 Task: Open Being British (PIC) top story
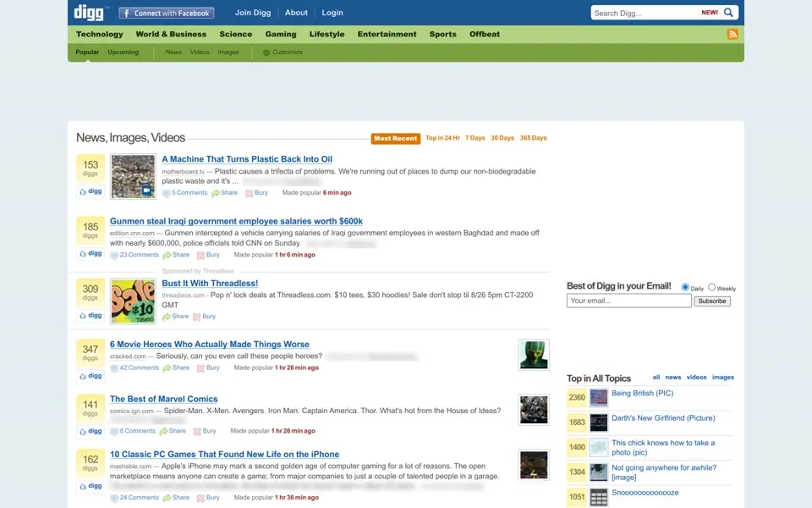click(642, 394)
